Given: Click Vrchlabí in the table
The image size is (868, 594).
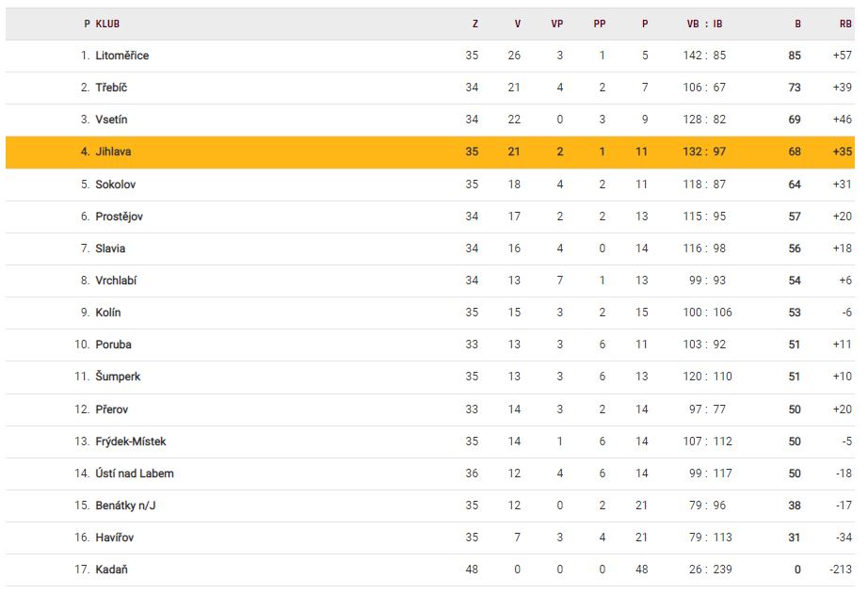Looking at the screenshot, I should tap(116, 281).
